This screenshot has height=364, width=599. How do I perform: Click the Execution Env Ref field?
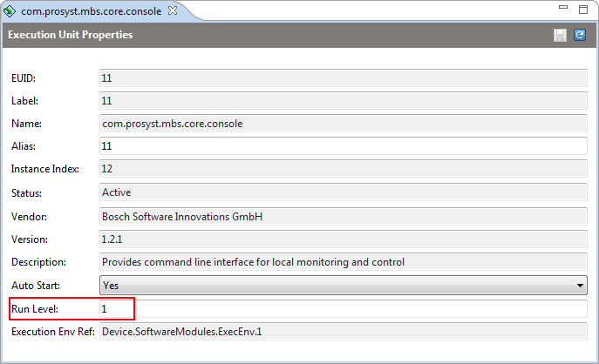(x=343, y=331)
